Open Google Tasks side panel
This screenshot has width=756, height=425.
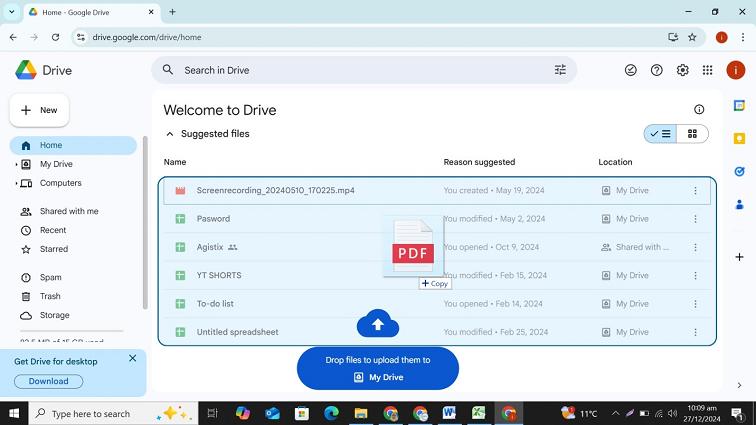click(739, 172)
